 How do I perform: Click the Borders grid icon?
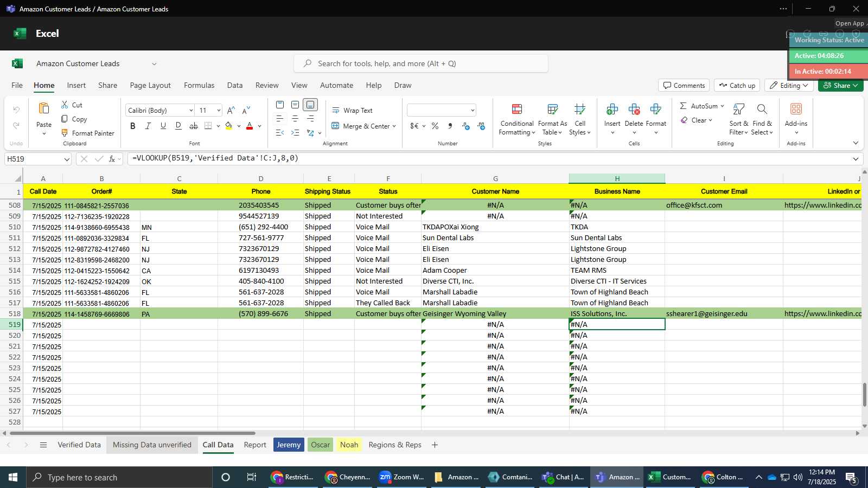[x=208, y=126]
